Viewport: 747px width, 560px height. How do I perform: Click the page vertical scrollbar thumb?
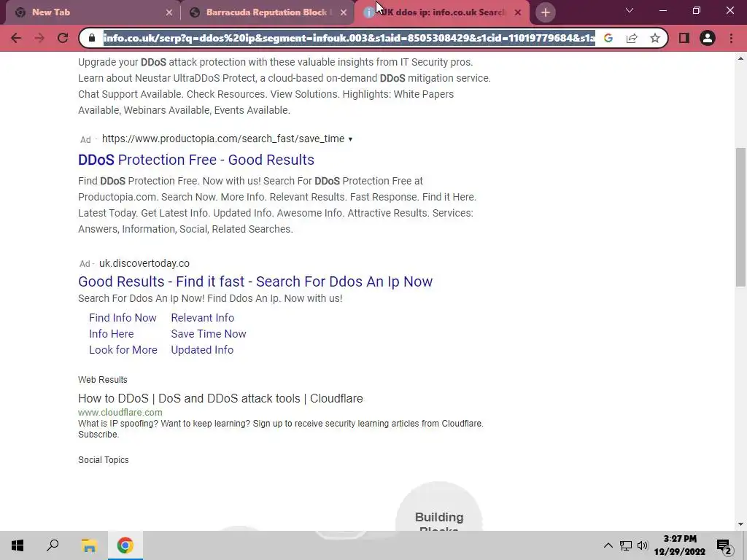tap(740, 217)
